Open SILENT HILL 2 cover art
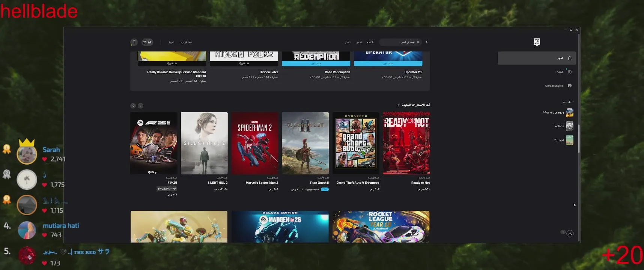Screen dimensions: 644x270 (204, 143)
